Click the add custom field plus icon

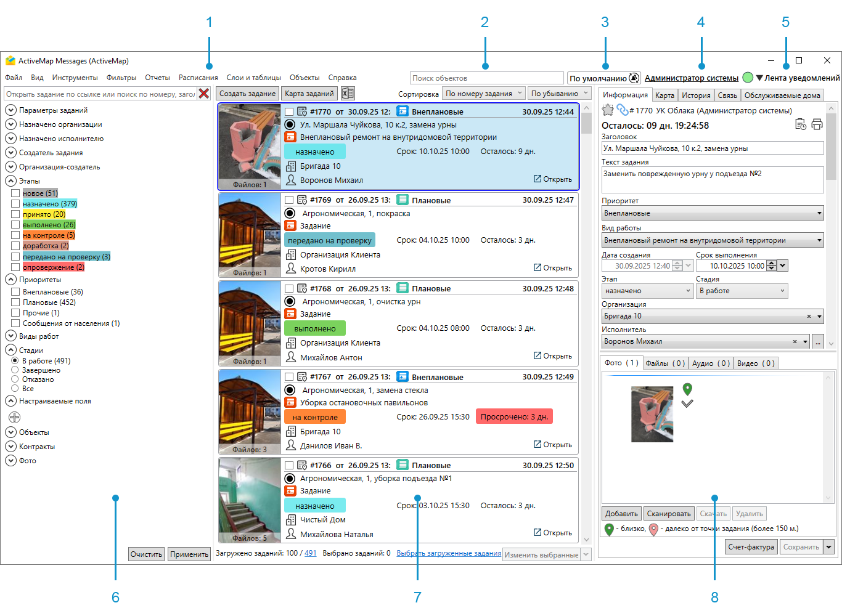tap(15, 417)
